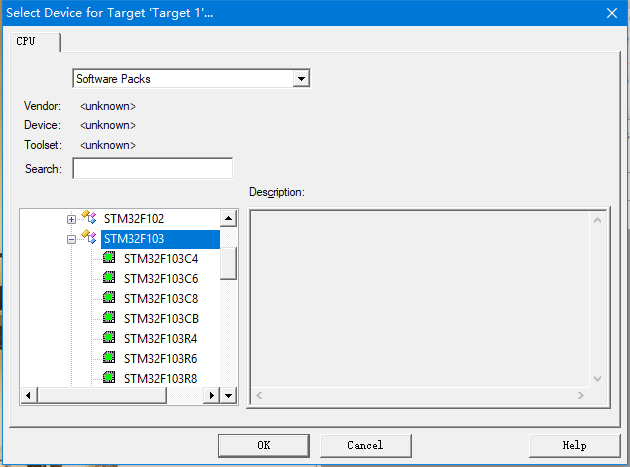The image size is (630, 467).
Task: Click device tree scroll down arrow
Action: (x=229, y=395)
